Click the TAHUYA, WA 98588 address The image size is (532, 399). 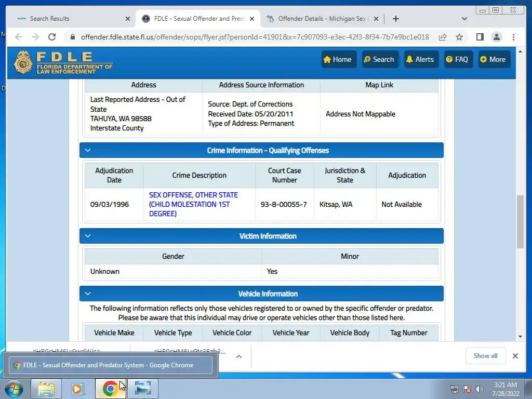(x=121, y=119)
